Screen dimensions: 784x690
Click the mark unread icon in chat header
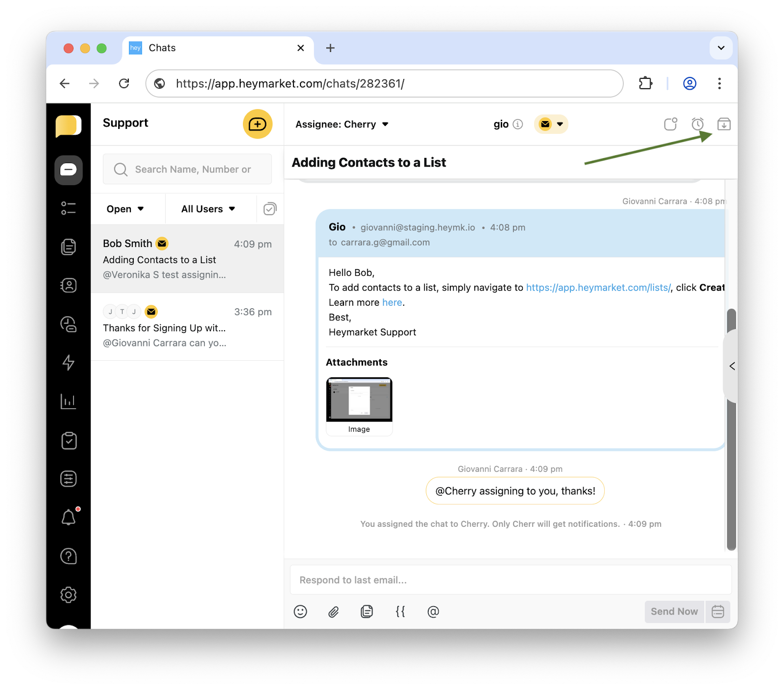(x=671, y=124)
